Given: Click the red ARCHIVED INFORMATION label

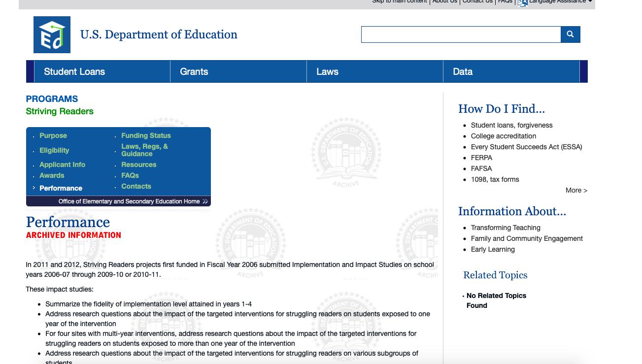Looking at the screenshot, I should [x=73, y=235].
